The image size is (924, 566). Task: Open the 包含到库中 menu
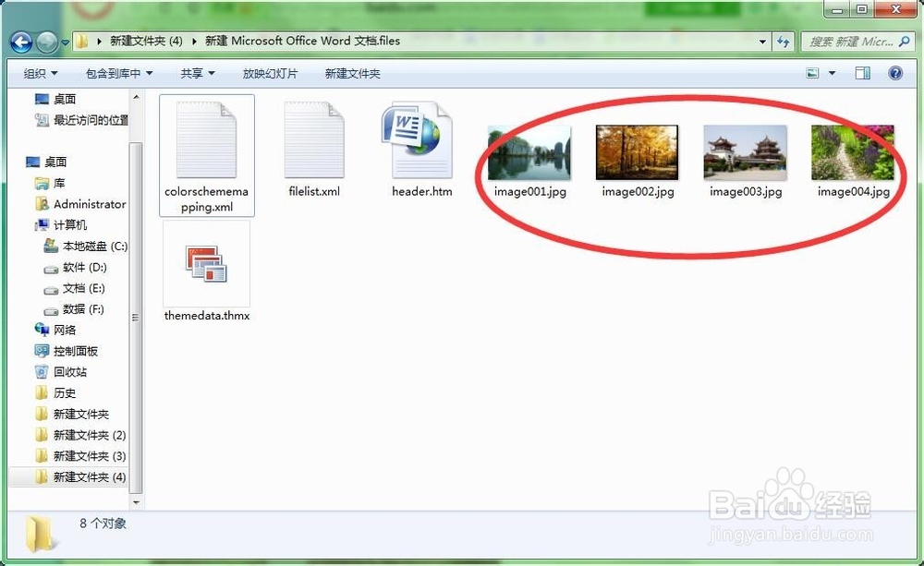coord(119,74)
